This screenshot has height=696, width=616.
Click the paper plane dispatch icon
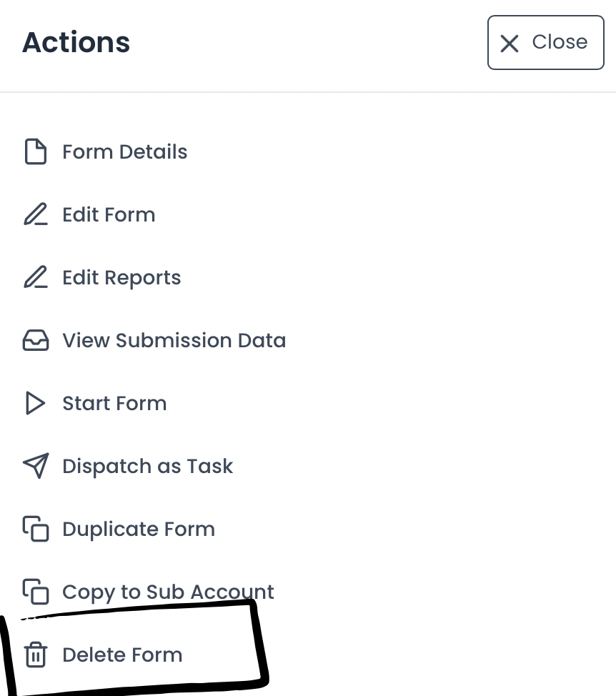pyautogui.click(x=36, y=467)
